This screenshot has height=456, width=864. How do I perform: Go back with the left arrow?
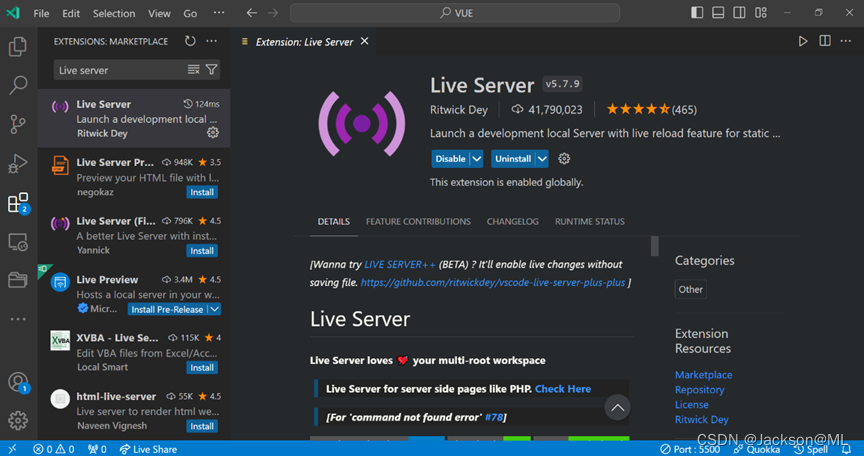pyautogui.click(x=252, y=13)
